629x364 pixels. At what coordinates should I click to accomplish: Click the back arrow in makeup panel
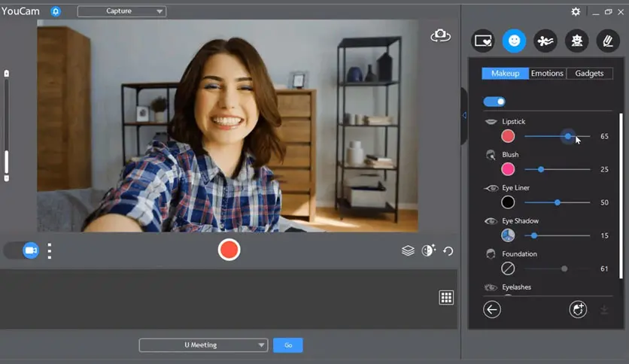pos(492,309)
